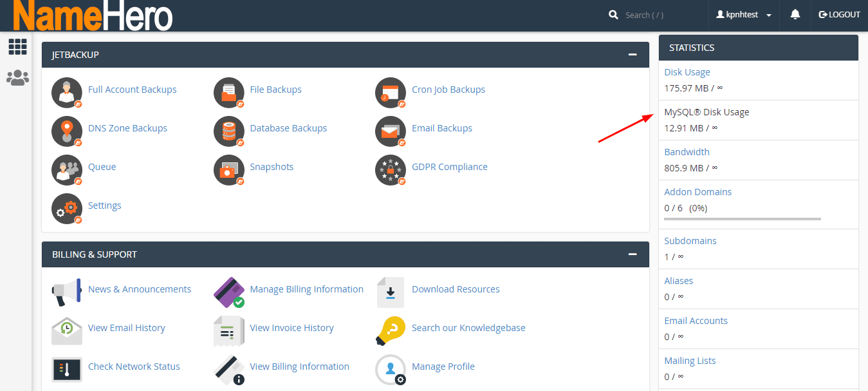Open User Manager people icon in sidebar
The height and width of the screenshot is (391, 868).
(17, 78)
